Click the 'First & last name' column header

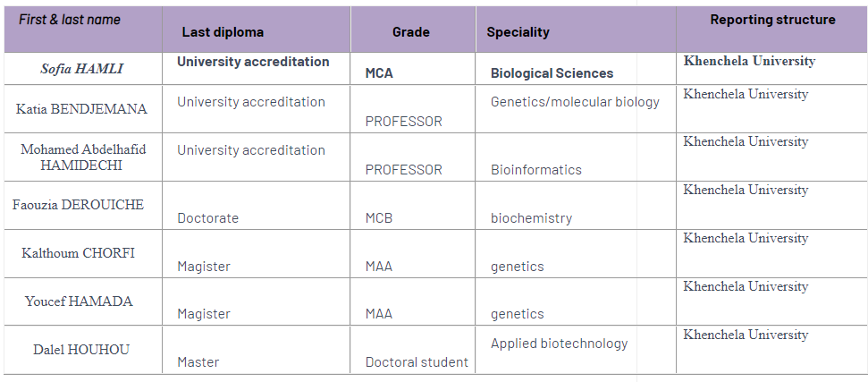70,20
